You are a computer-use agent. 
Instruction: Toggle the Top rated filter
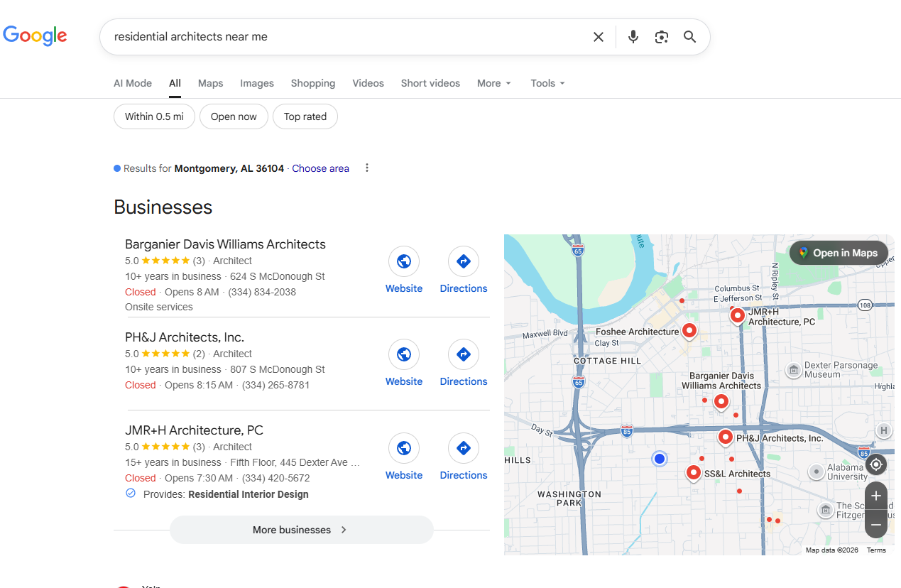coord(305,116)
